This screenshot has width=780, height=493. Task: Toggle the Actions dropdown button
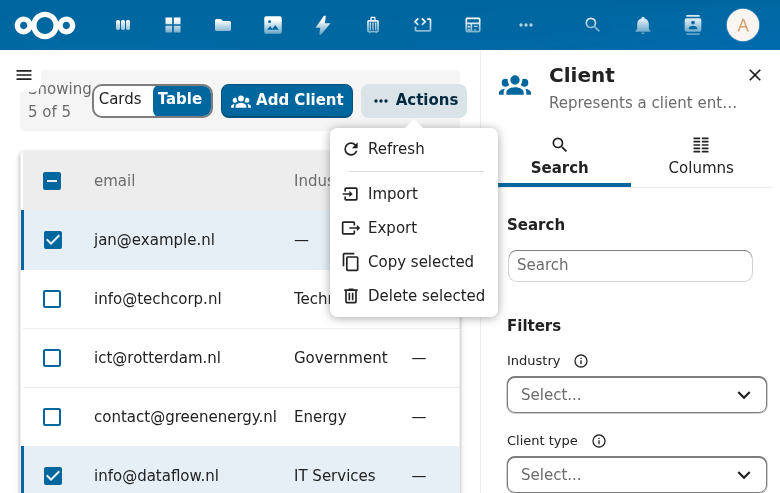[x=414, y=100]
